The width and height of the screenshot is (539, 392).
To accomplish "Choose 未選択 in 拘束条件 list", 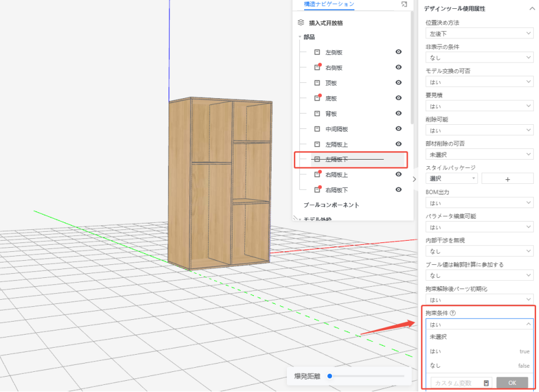I will (x=479, y=337).
